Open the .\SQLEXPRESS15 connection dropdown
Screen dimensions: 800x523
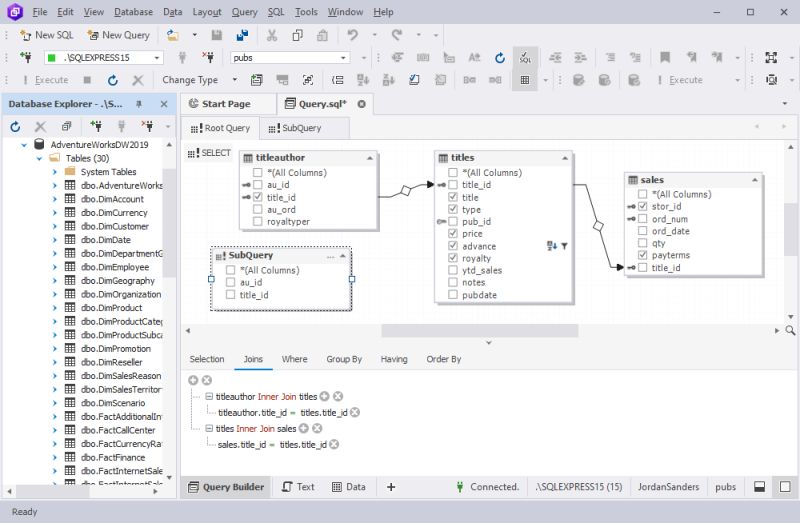[x=157, y=58]
